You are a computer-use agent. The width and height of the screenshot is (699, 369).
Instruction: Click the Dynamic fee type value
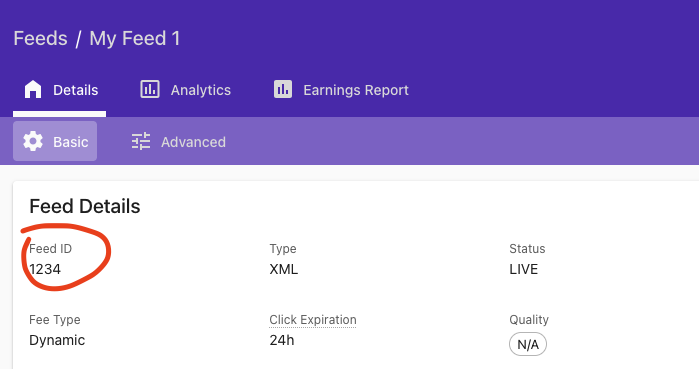pyautogui.click(x=57, y=340)
